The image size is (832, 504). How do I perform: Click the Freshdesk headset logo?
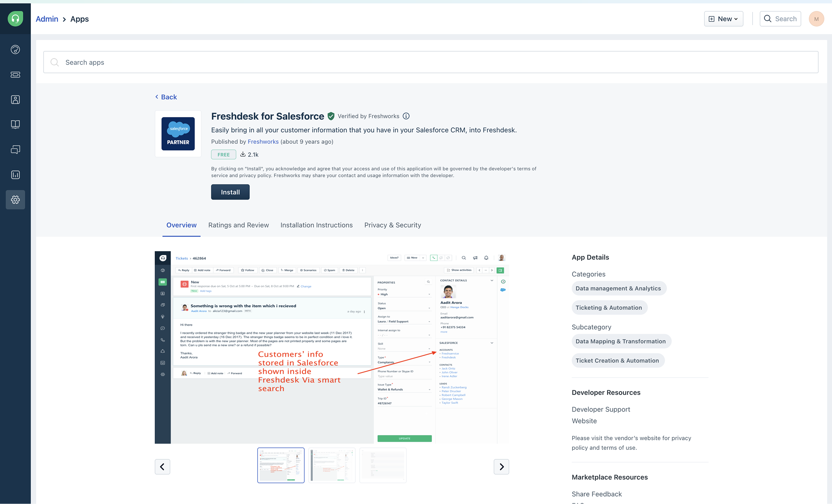click(x=15, y=19)
